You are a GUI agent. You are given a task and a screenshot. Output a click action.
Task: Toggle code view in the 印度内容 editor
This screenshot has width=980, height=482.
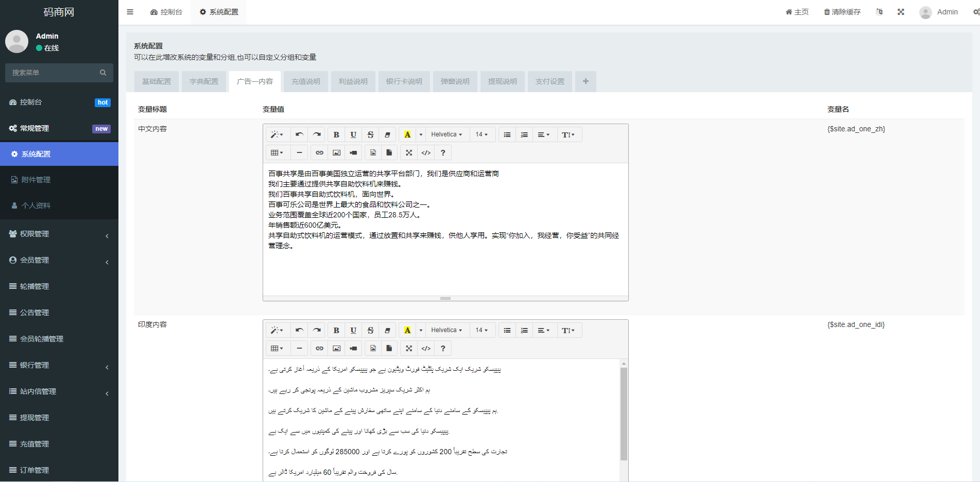[426, 348]
